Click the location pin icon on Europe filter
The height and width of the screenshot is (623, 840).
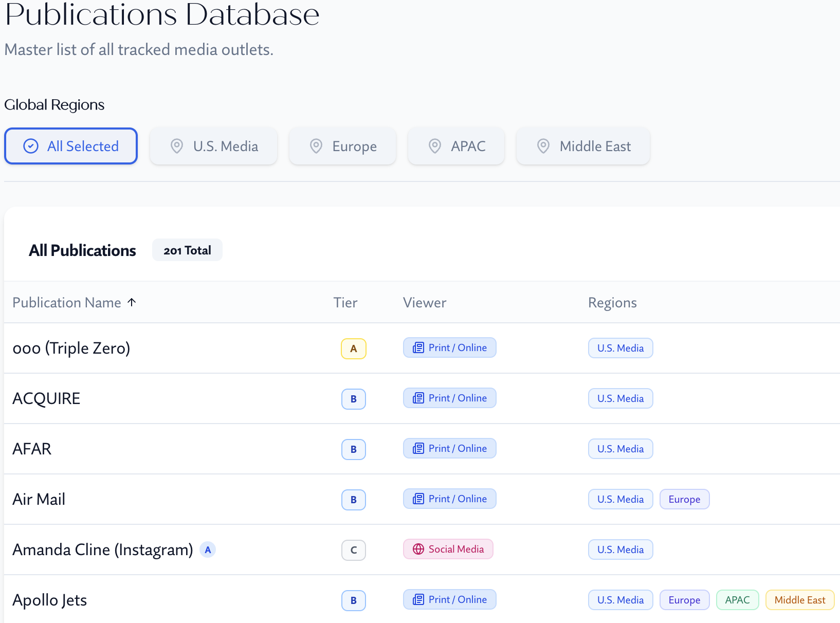(x=316, y=146)
